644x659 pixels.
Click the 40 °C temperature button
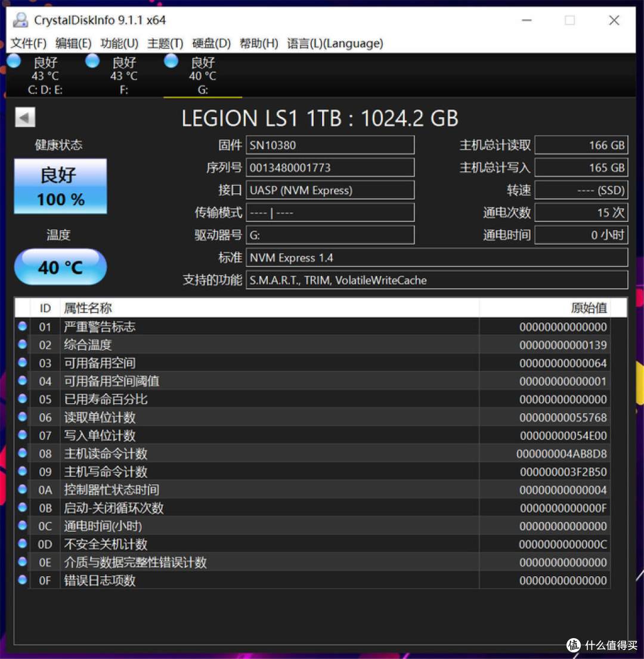pos(60,267)
